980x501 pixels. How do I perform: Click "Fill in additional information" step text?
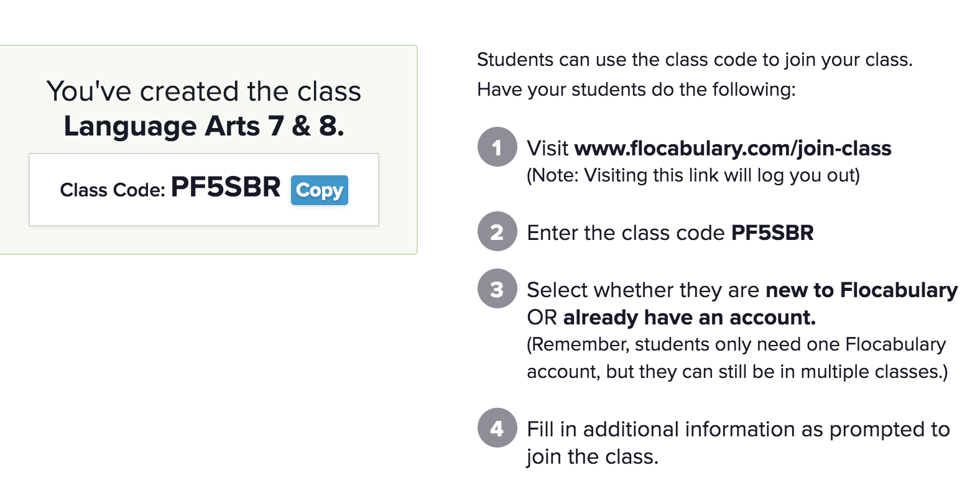pyautogui.click(x=737, y=430)
